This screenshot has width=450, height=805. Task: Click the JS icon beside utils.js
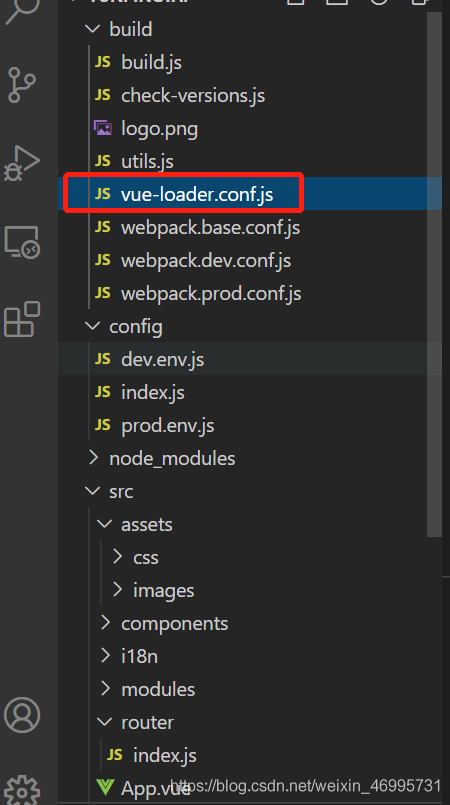(x=103, y=161)
